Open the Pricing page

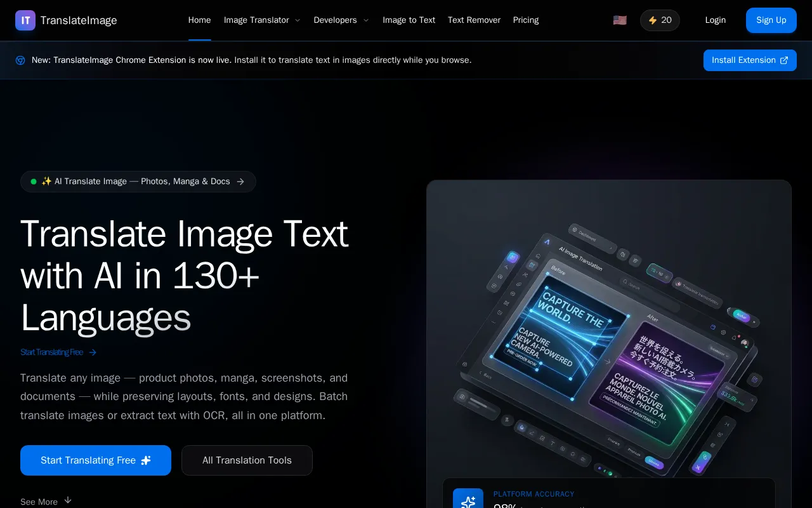(526, 20)
